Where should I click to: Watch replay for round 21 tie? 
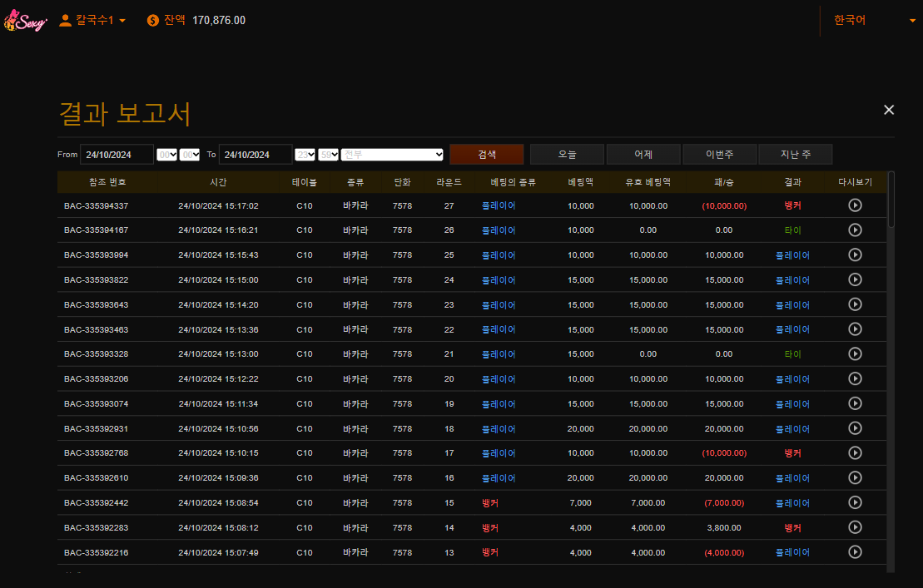pos(855,354)
